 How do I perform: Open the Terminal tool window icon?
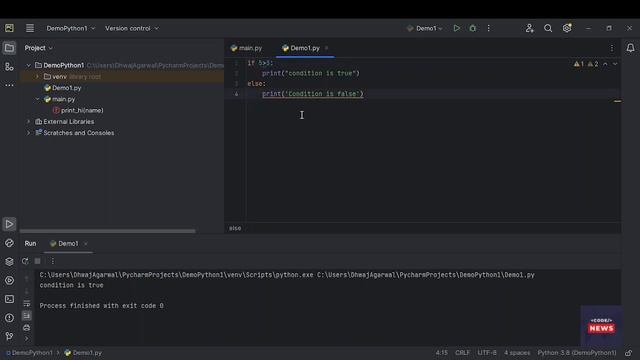coord(9,299)
